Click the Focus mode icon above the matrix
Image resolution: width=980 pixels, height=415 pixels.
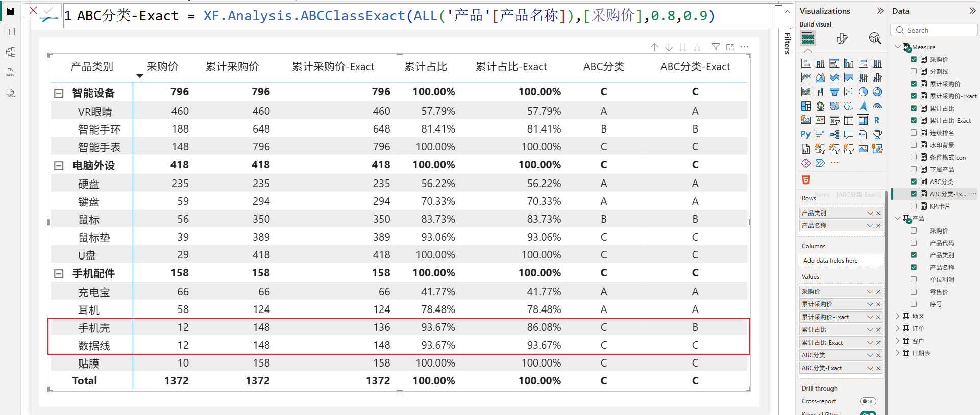(x=730, y=47)
